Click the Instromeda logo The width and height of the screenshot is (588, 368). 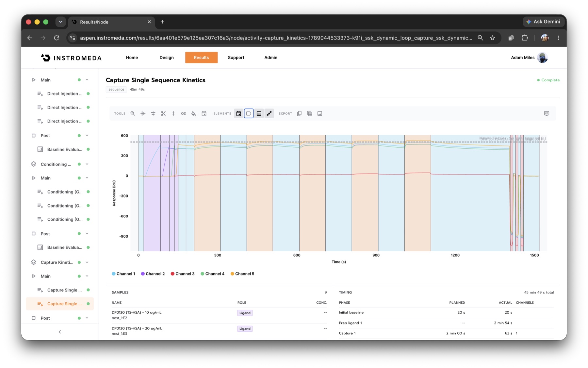pos(71,58)
